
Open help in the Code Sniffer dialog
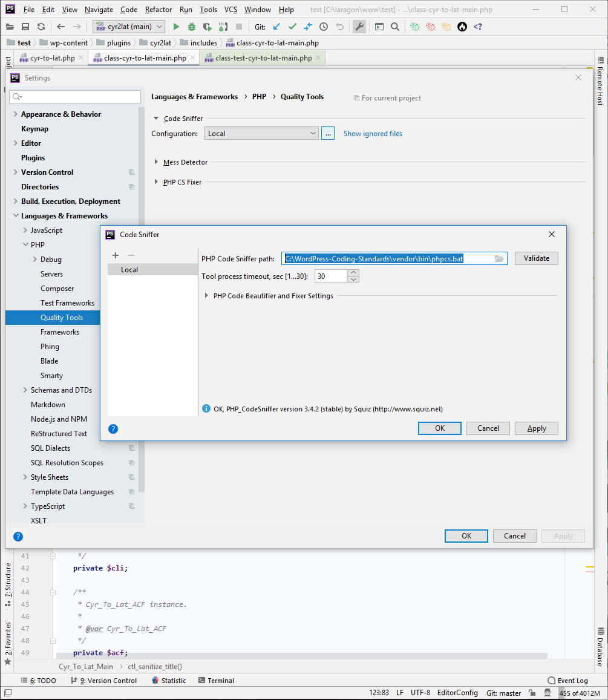pyautogui.click(x=113, y=429)
